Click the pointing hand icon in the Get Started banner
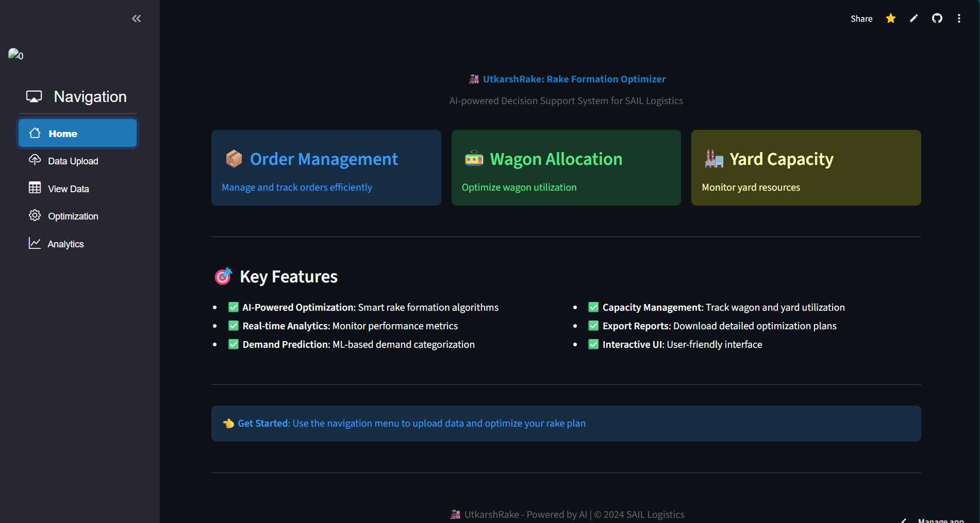 (228, 424)
